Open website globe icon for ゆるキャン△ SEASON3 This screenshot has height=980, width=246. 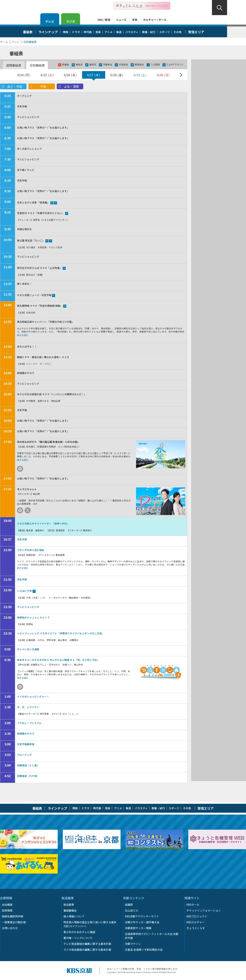point(20,687)
